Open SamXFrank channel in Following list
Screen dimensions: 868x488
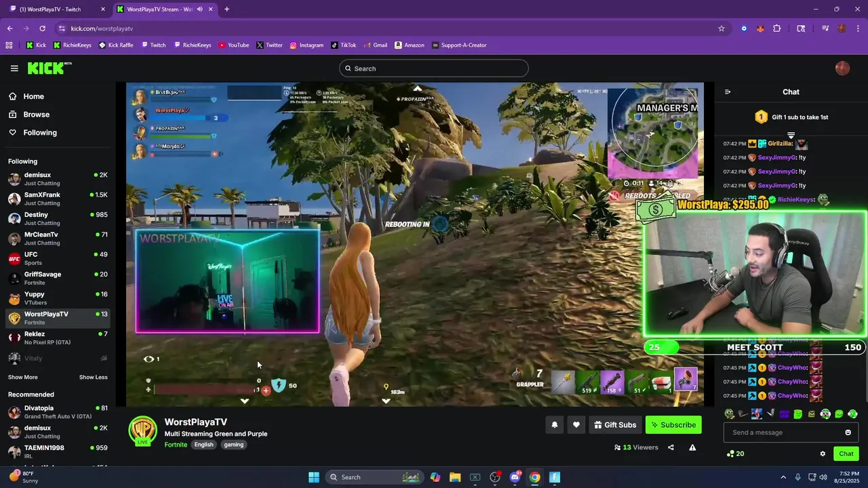(58, 199)
